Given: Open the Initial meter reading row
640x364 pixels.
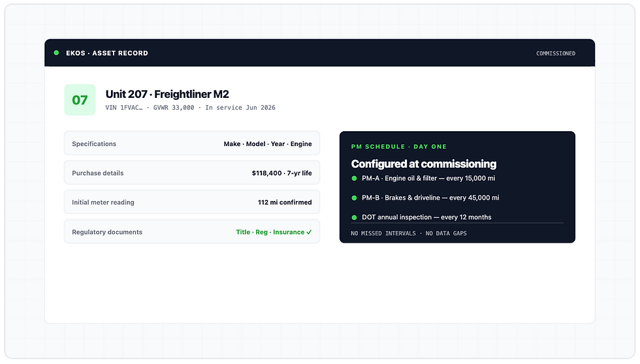Looking at the screenshot, I should coord(192,202).
